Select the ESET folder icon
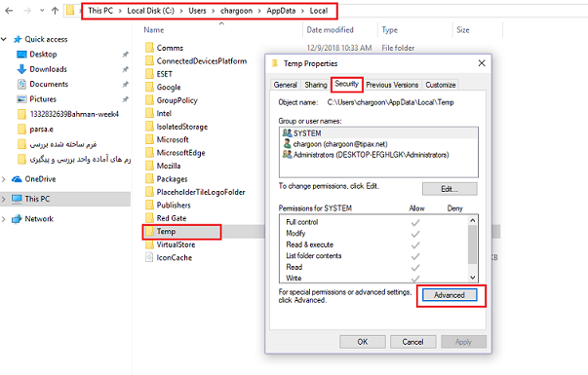 pos(149,74)
